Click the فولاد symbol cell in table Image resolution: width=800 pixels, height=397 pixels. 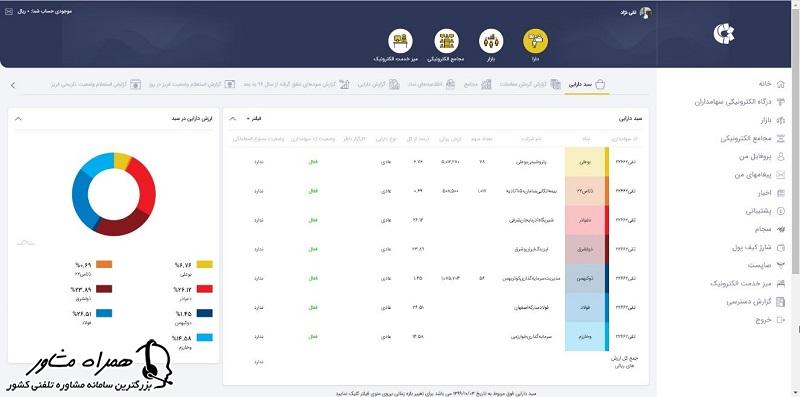585,308
